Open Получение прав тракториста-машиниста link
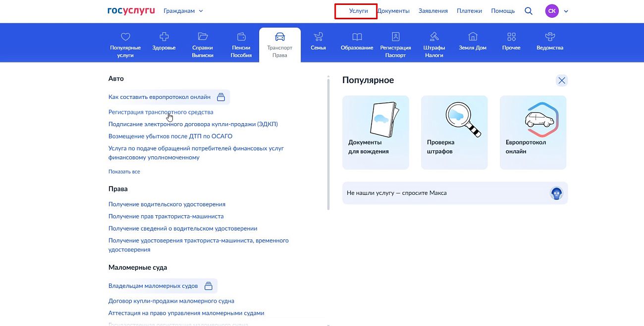Image resolution: width=644 pixels, height=326 pixels. click(166, 216)
